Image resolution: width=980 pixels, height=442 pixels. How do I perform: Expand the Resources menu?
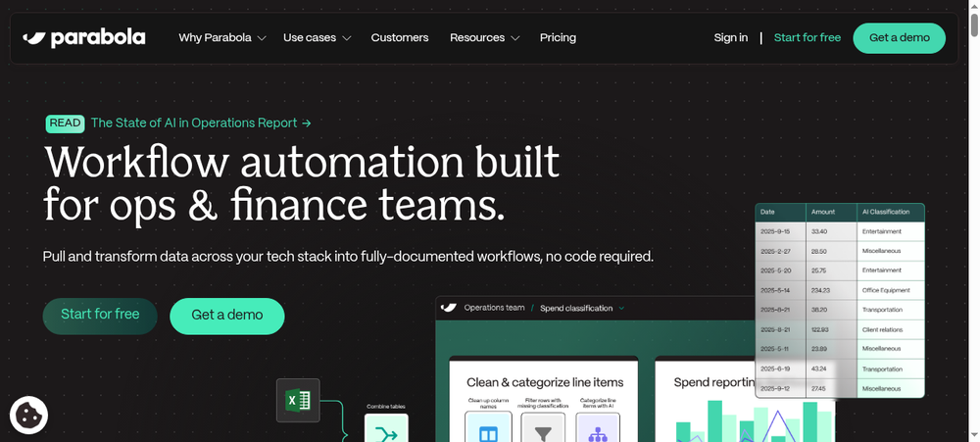click(484, 38)
